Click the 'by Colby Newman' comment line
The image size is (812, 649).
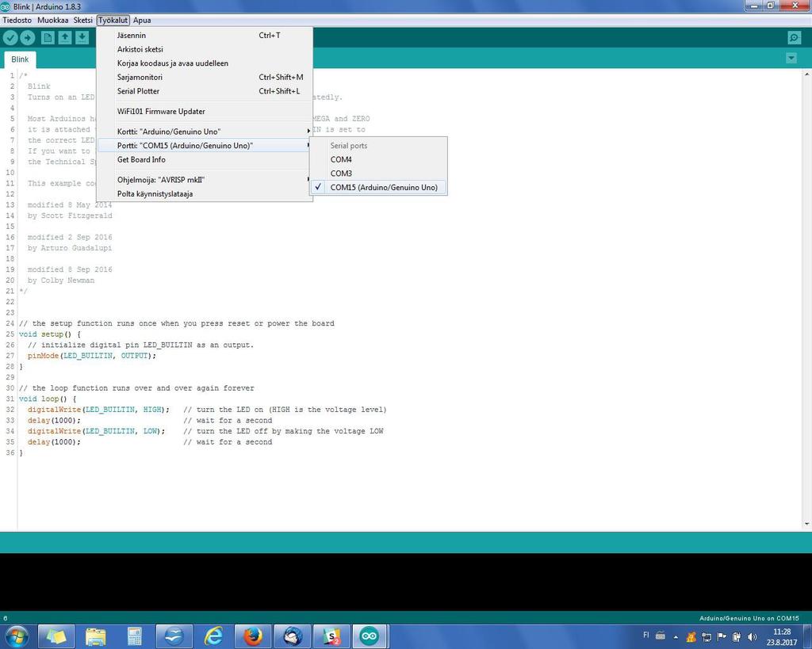coord(61,281)
